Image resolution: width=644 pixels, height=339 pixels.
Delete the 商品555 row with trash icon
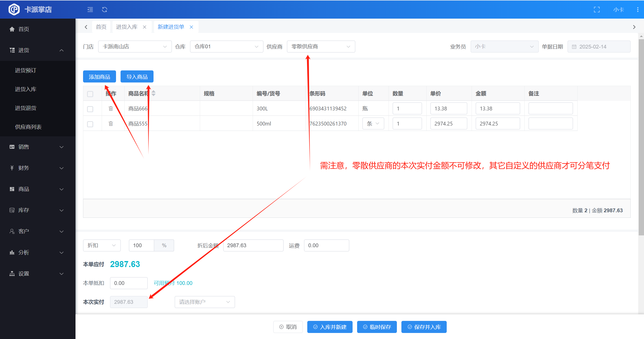click(x=111, y=123)
